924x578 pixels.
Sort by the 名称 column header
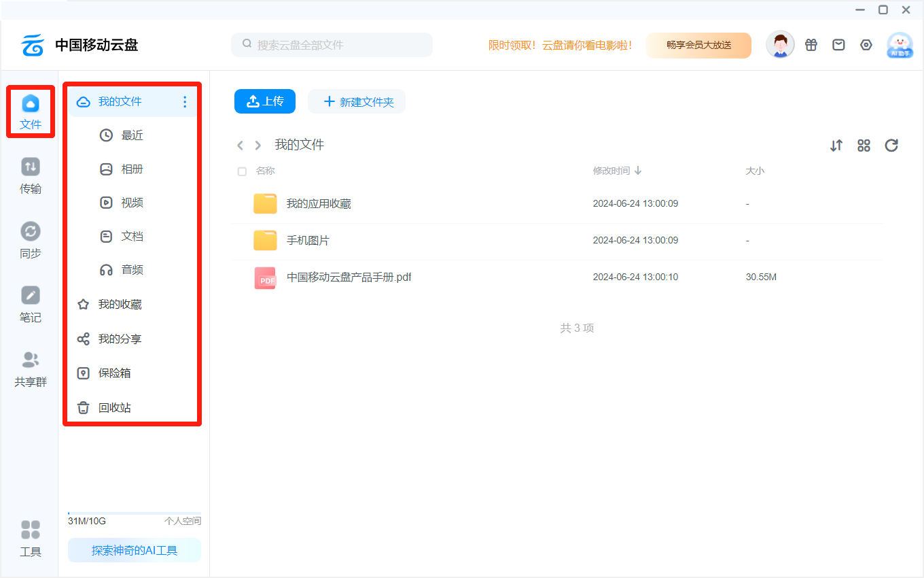(x=266, y=171)
